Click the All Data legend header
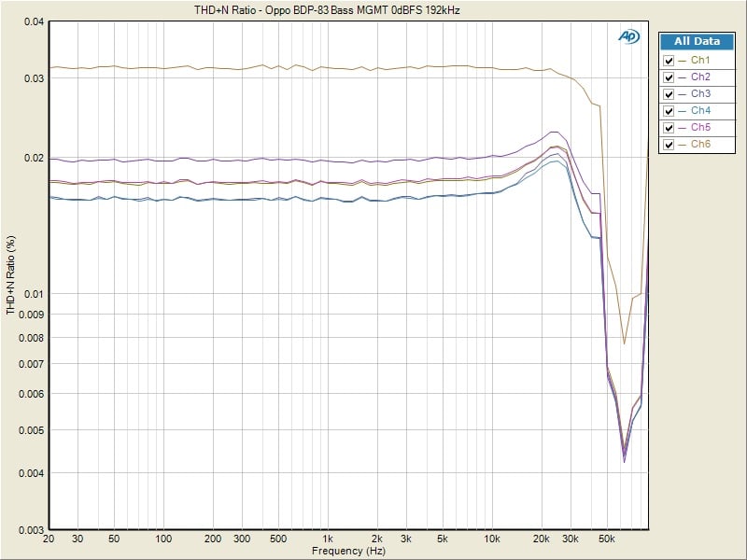747x560 pixels. [x=697, y=41]
